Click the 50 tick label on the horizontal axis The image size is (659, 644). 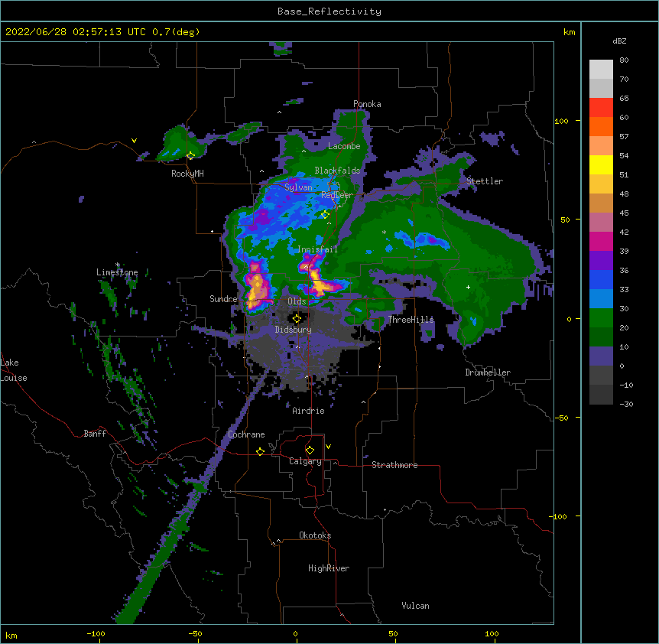click(x=393, y=633)
